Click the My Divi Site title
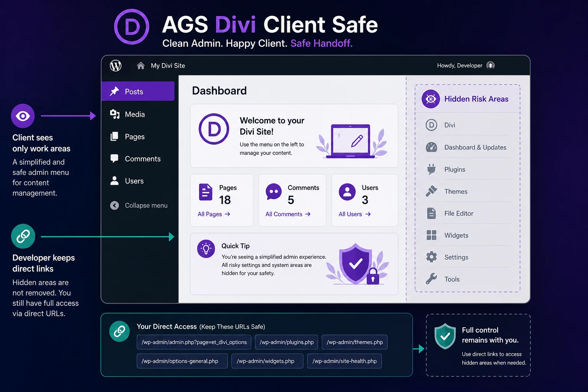The image size is (588, 392). click(x=168, y=65)
